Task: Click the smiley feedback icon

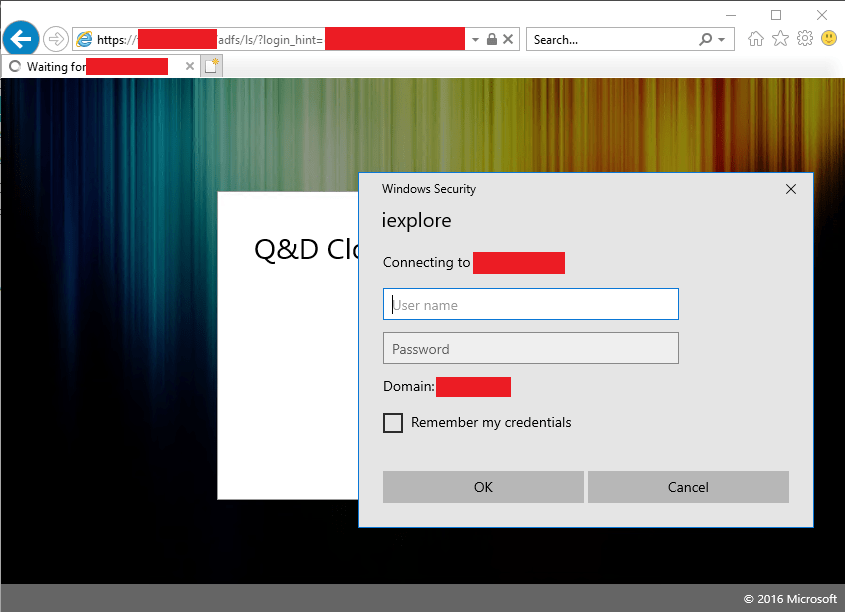Action: pos(829,39)
